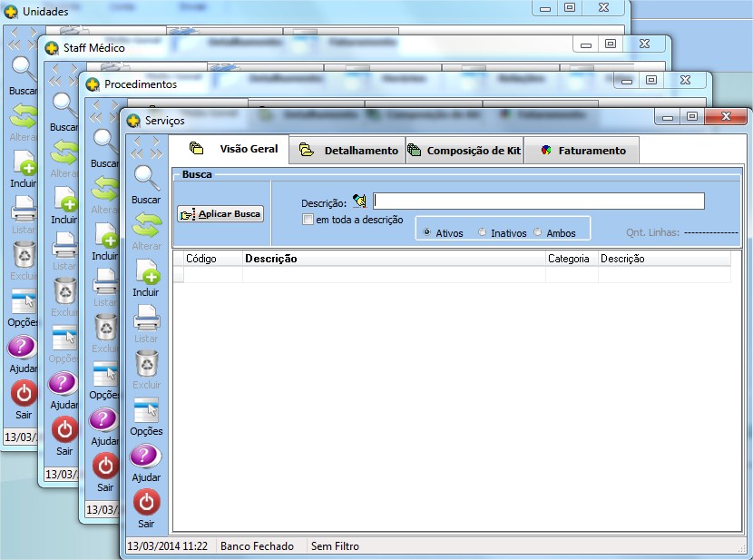Click the Buscar magnifier icon in Serviços window
The image size is (753, 560).
pyautogui.click(x=146, y=178)
